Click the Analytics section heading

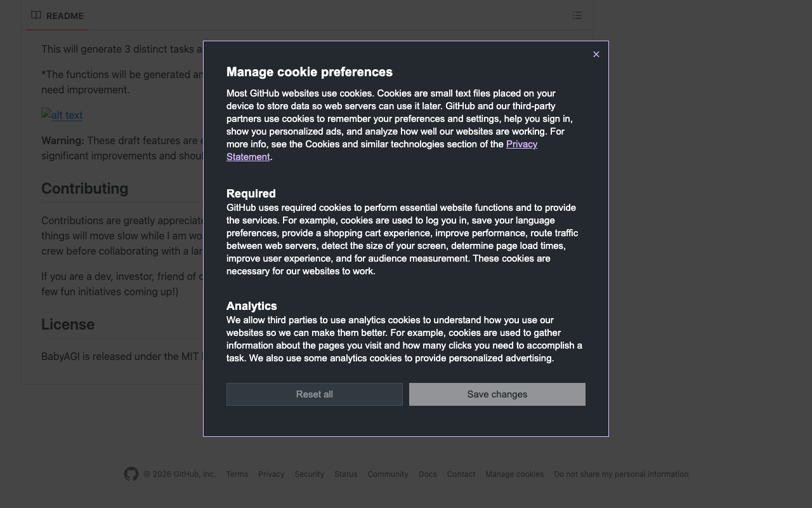click(252, 306)
